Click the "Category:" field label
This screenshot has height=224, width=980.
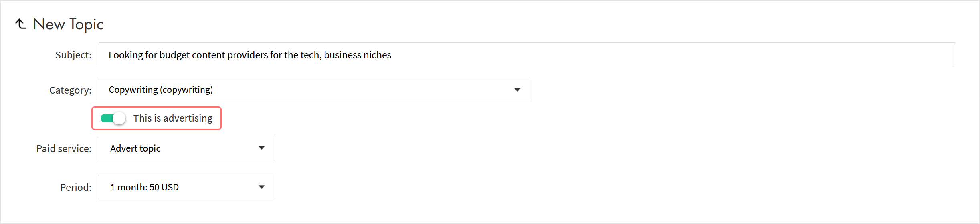click(70, 90)
